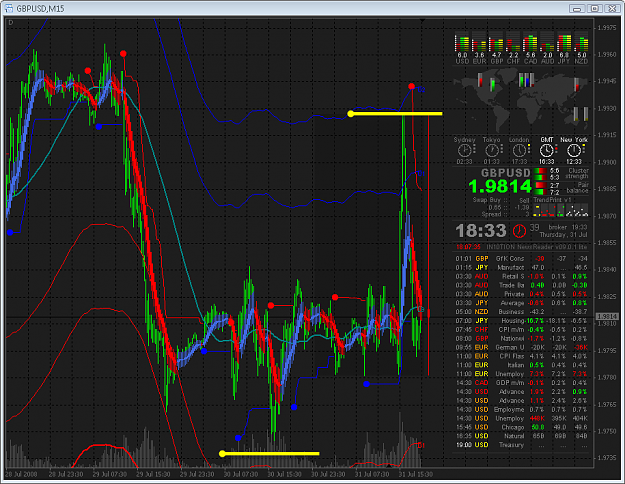This screenshot has width=625, height=484.
Task: Click the AUD 'Retail S' news row
Action: tap(521, 276)
